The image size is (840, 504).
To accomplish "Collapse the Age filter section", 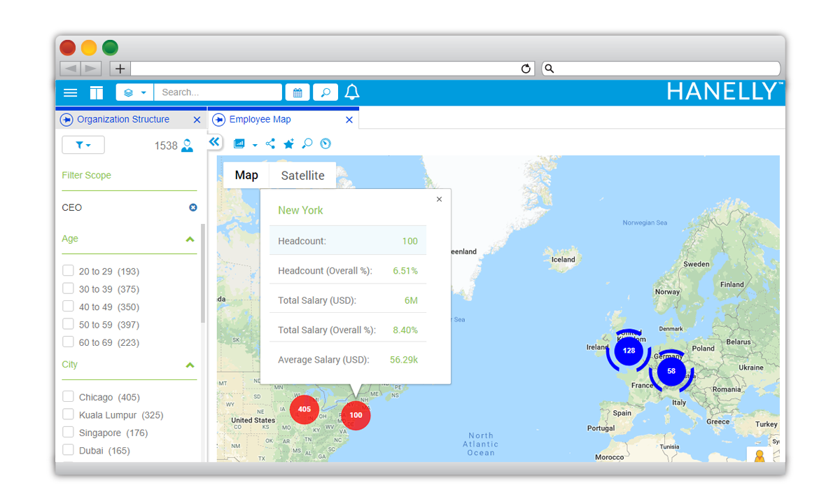I will coord(190,239).
